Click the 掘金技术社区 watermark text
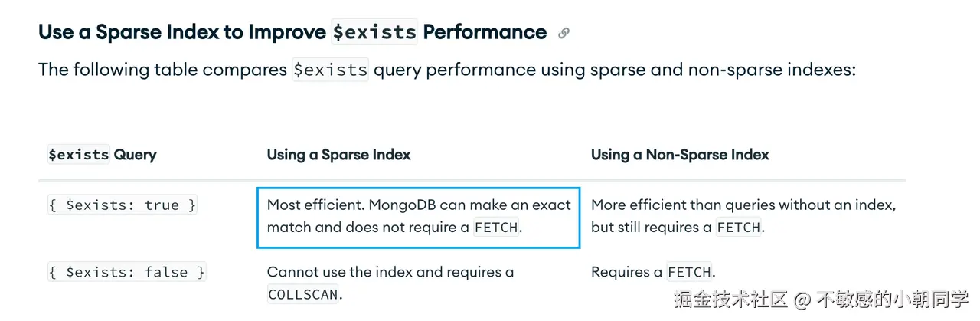 click(730, 299)
